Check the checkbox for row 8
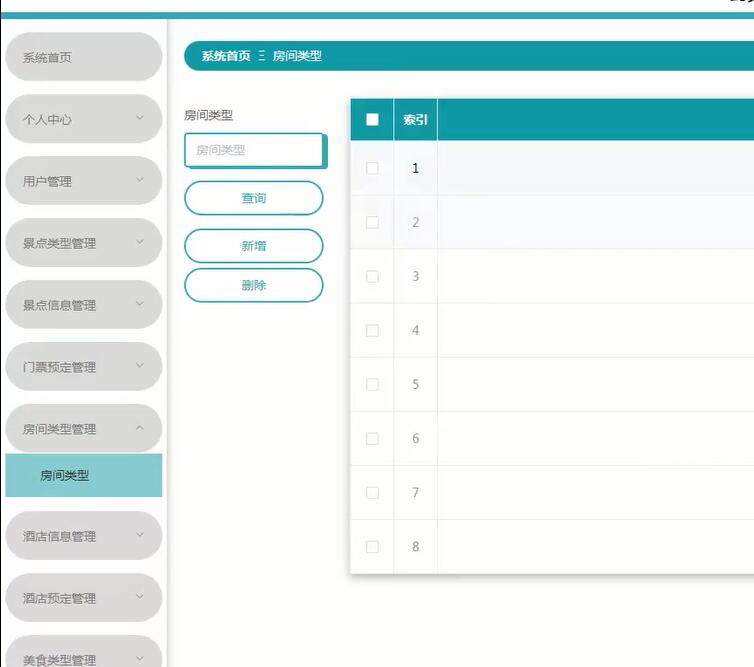754x667 pixels. pos(372,547)
